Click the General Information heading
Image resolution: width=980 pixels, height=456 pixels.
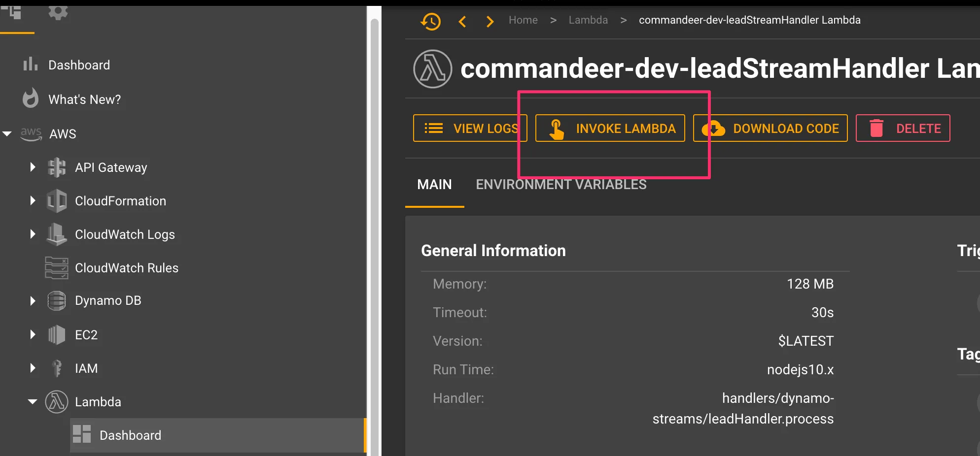pyautogui.click(x=493, y=251)
